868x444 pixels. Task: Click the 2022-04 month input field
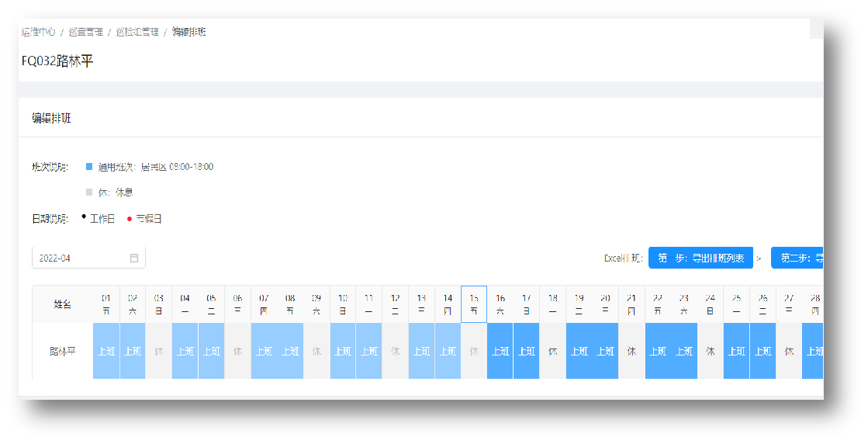(81, 258)
